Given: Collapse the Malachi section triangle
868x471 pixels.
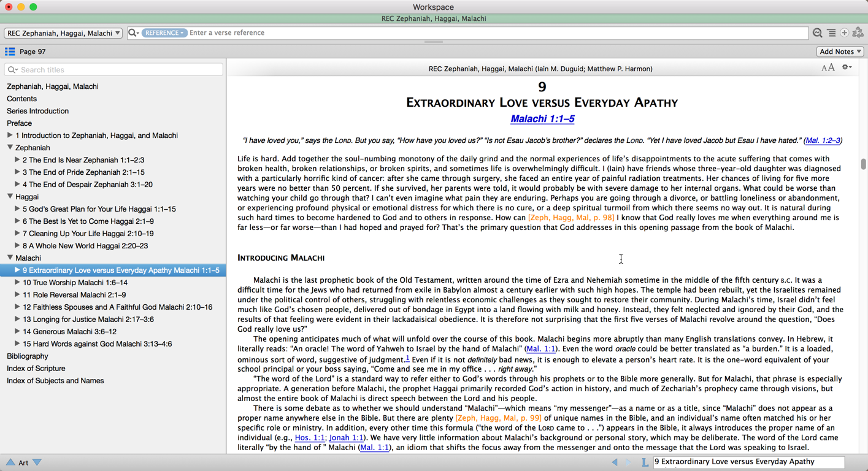Looking at the screenshot, I should pyautogui.click(x=10, y=258).
